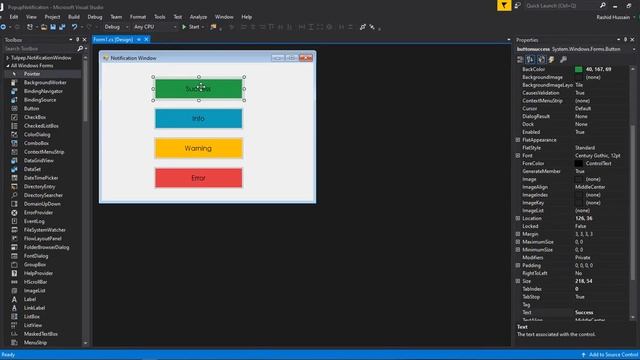
Task: Open the Format menu
Action: tap(138, 17)
